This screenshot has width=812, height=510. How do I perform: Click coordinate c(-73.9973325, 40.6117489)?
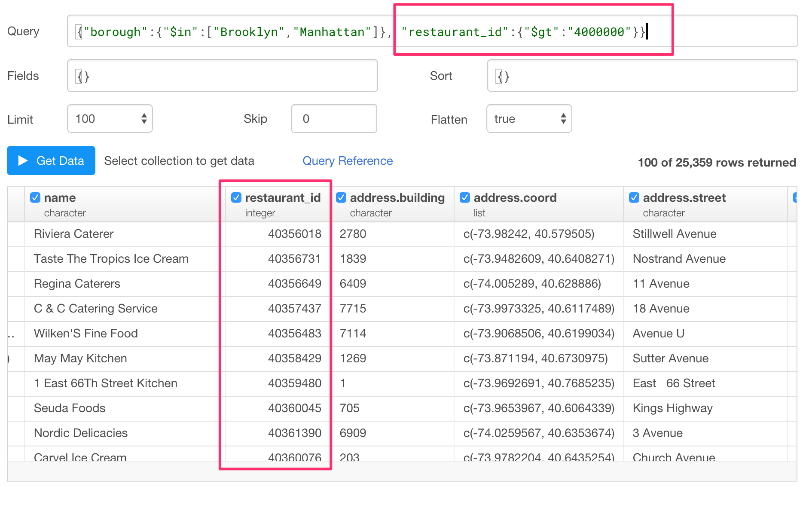[539, 309]
